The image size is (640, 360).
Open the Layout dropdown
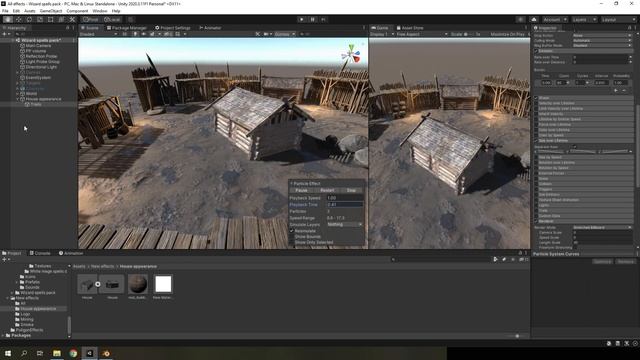[x=618, y=19]
